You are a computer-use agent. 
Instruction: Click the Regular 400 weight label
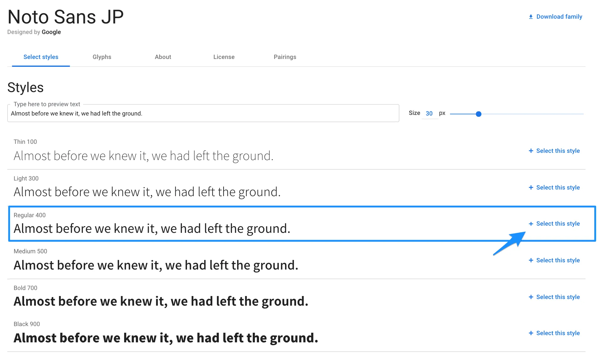(30, 215)
